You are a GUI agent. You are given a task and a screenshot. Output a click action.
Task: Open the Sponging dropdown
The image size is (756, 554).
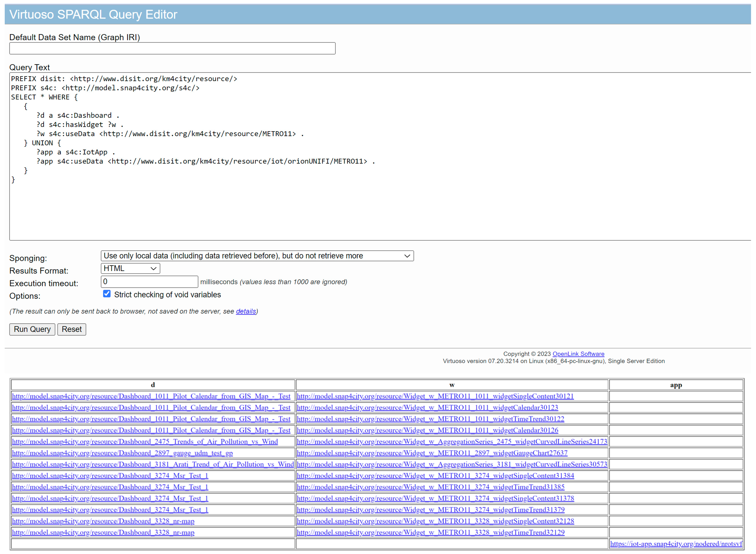(x=257, y=256)
